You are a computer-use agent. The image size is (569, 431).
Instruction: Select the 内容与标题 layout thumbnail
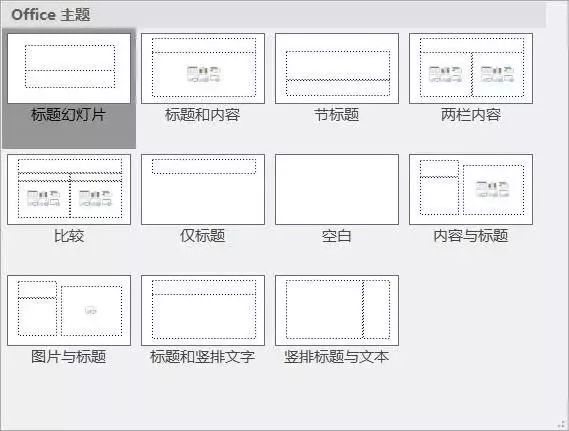[x=471, y=189]
